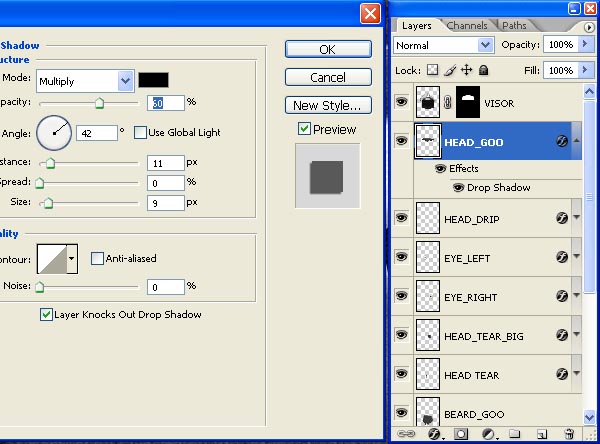Click delete layer trash icon
600x444 pixels.
(569, 434)
